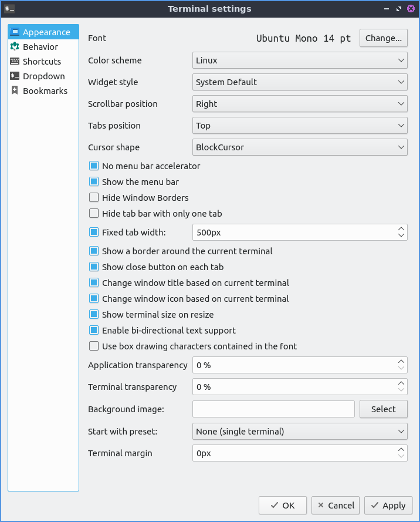Click the Bookmarks icon in sidebar
Screen dimensions: 420x522
pos(15,91)
